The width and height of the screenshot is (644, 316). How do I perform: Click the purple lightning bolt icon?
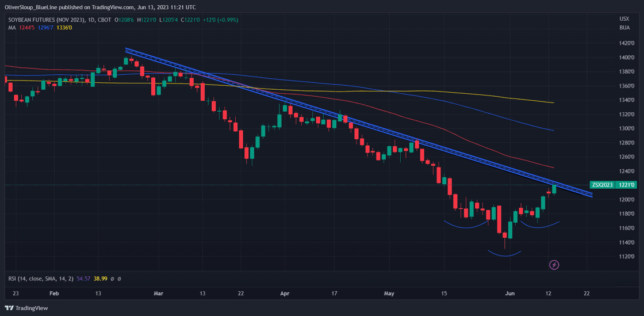tap(554, 265)
